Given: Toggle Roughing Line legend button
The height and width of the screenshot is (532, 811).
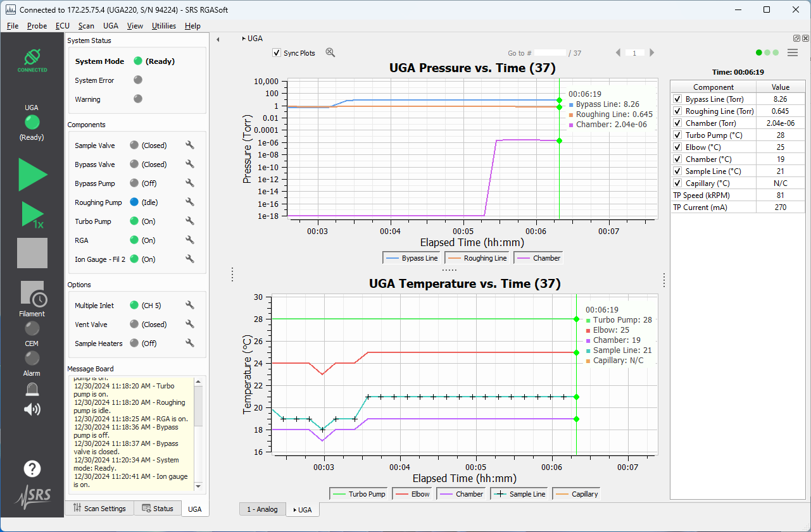Looking at the screenshot, I should [x=478, y=258].
